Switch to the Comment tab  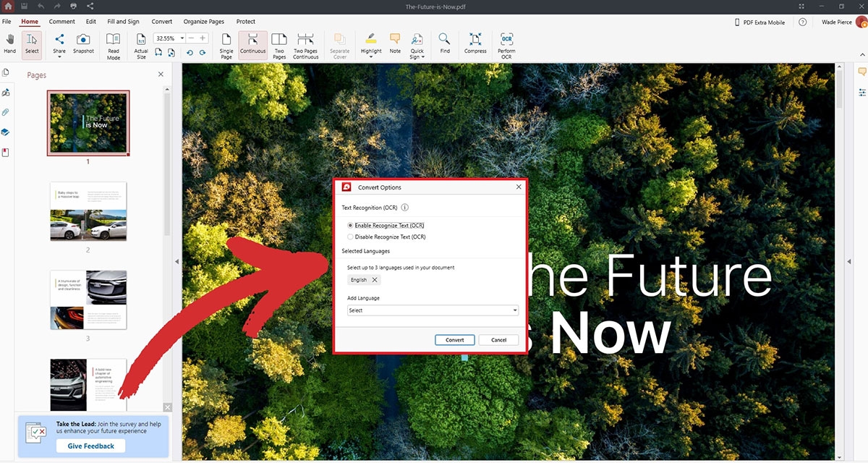[x=62, y=22]
